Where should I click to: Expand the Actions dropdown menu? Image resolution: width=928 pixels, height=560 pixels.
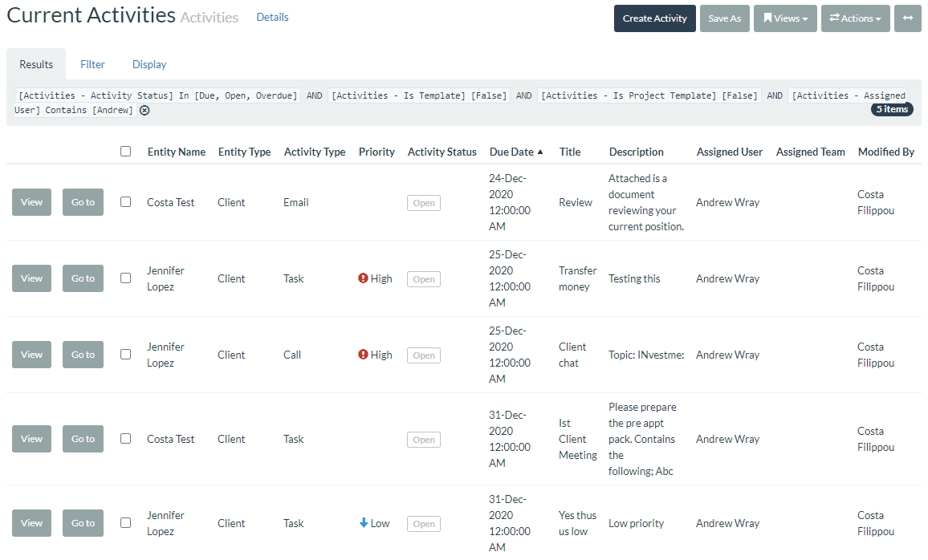tap(855, 18)
